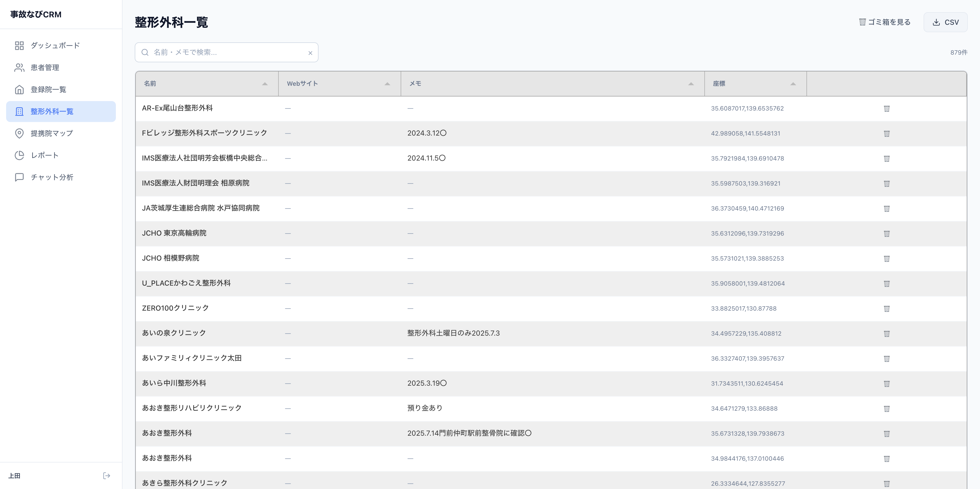The height and width of the screenshot is (489, 980).
Task: Click ゴミ箱を見る link
Action: 885,22
